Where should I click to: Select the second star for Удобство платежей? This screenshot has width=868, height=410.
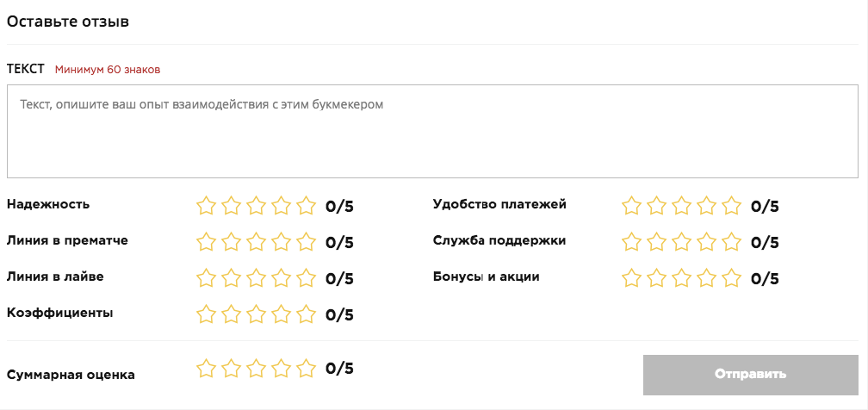pos(656,206)
